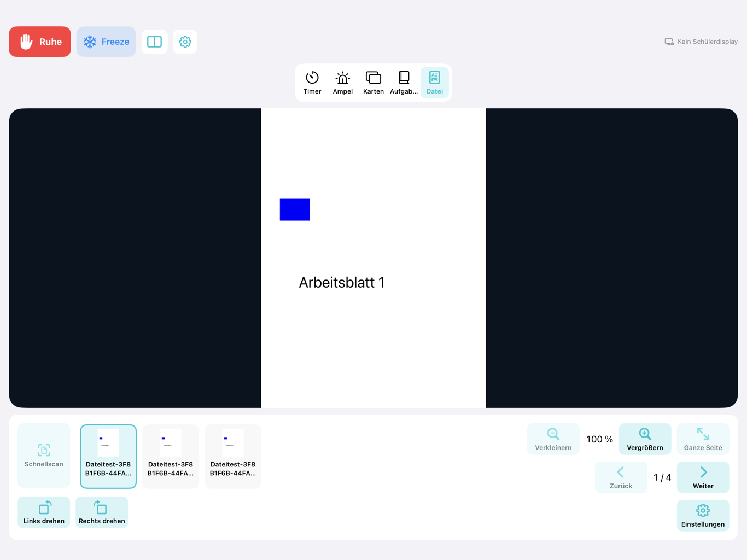The image size is (747, 560).
Task: Open the Ampel traffic light tool
Action: point(343,83)
